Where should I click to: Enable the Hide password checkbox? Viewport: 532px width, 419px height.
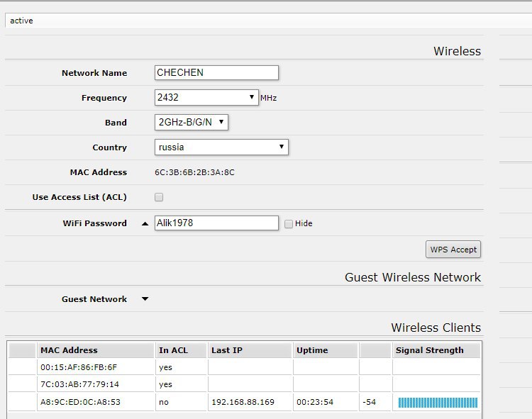point(289,224)
